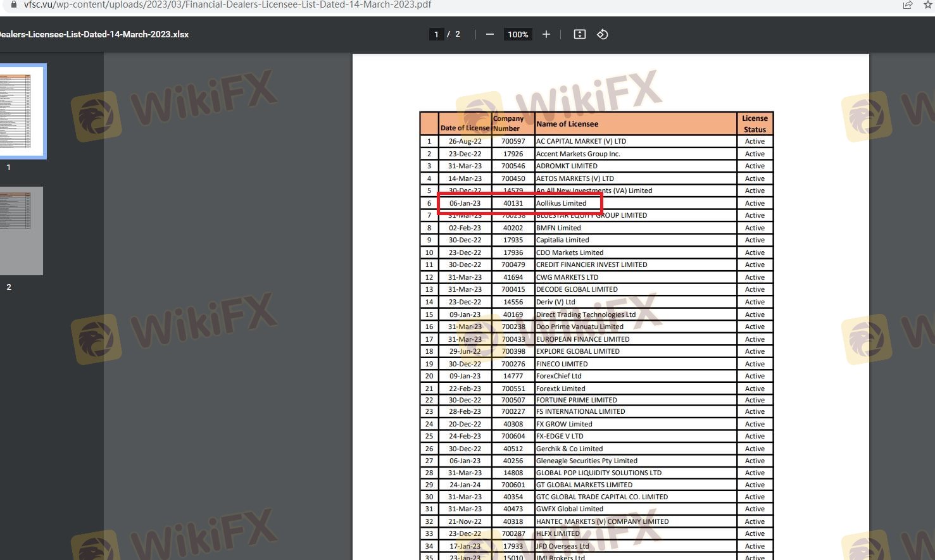Click the zoom out minus button

489,34
